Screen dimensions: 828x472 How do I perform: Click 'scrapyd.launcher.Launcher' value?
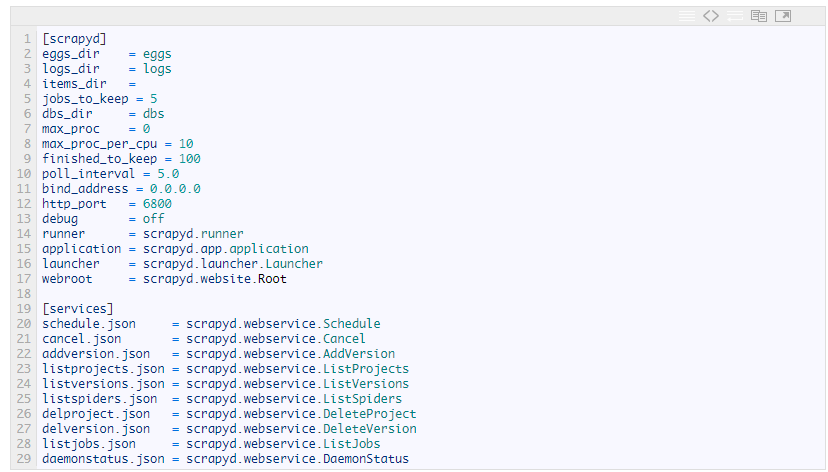[233, 264]
